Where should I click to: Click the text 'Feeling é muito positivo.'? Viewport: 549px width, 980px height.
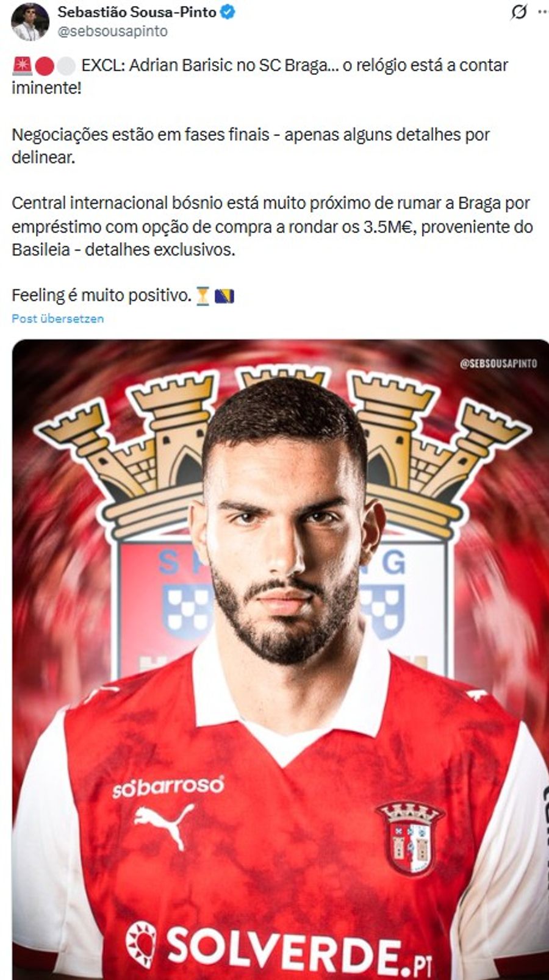pyautogui.click(x=102, y=296)
